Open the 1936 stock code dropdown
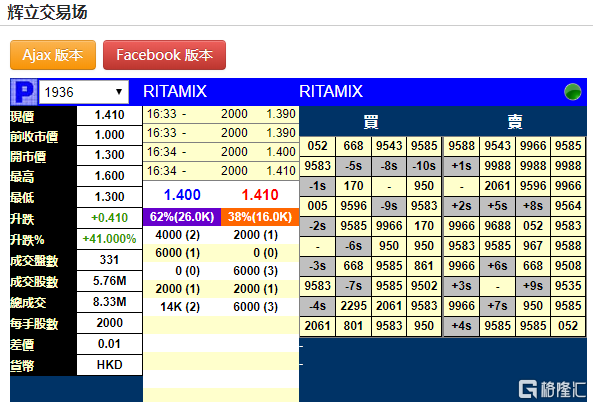593x406 pixels. 84,92
